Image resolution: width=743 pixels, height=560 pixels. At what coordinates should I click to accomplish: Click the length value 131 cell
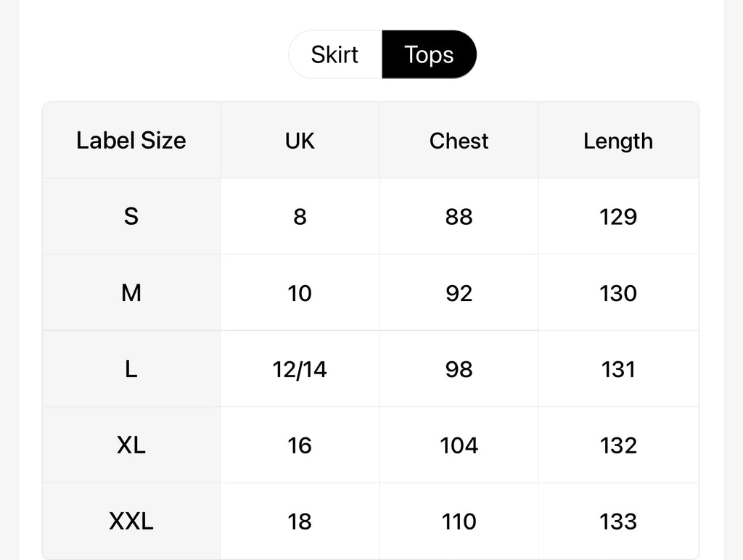(618, 369)
